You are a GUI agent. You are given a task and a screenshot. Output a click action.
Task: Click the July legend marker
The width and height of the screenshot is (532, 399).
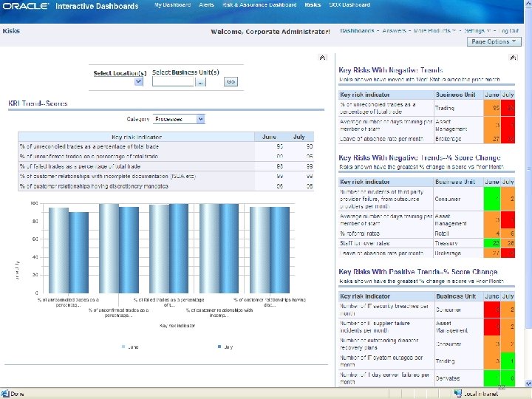220,346
